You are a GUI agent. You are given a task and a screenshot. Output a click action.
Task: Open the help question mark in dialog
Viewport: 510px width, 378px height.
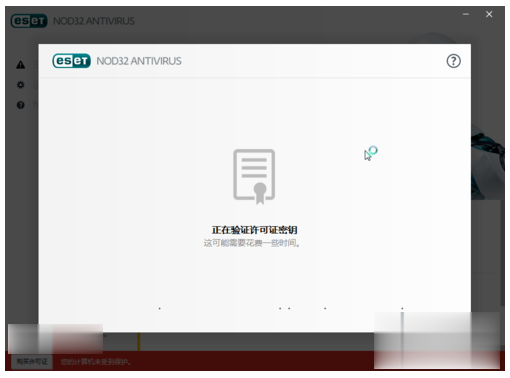pos(453,61)
